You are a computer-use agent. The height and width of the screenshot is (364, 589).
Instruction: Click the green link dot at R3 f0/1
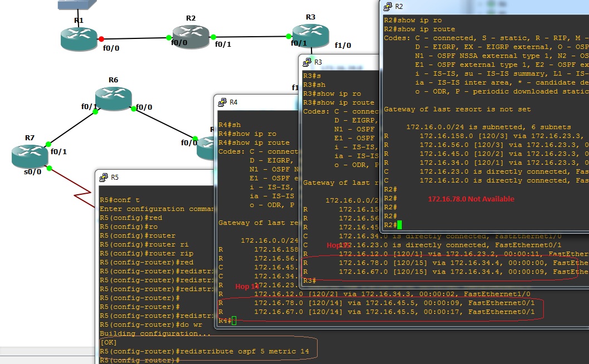[289, 35]
